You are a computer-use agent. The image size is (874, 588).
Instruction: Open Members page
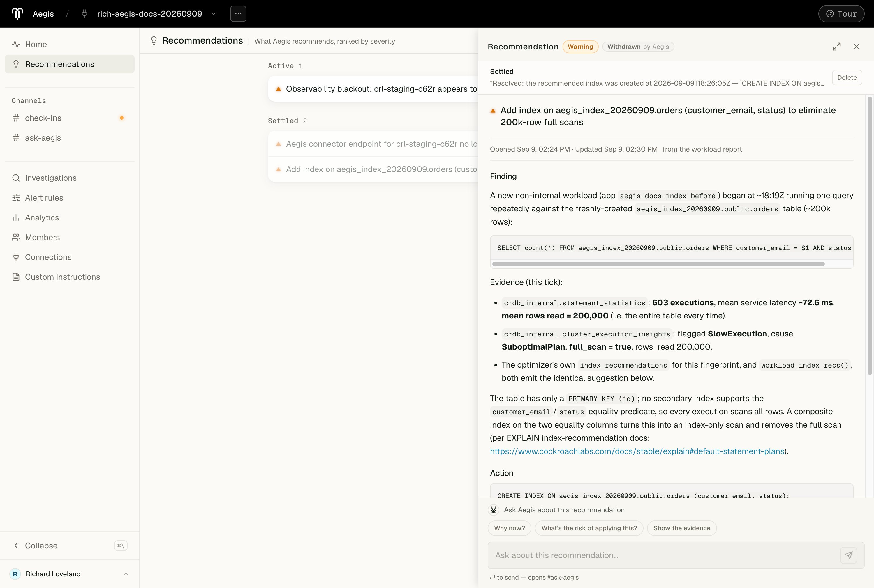point(69,237)
